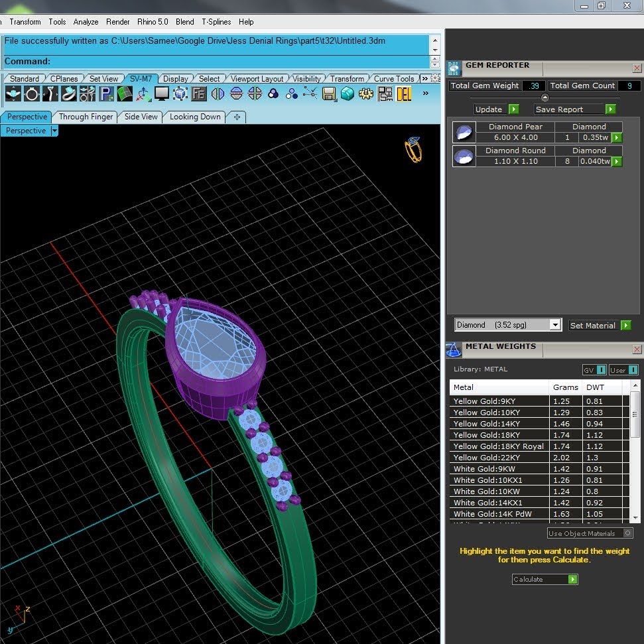
Task: Click the monitor display icon
Action: click(161, 94)
